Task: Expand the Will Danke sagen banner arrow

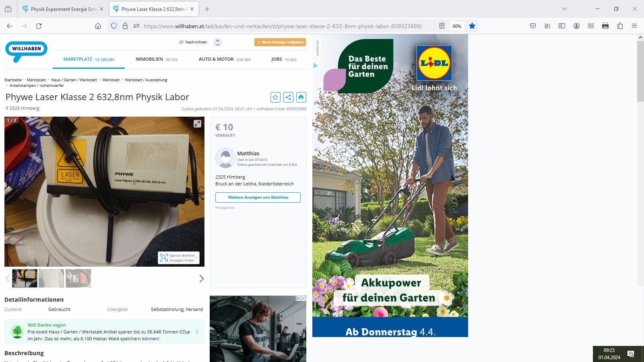Action: coord(197,332)
